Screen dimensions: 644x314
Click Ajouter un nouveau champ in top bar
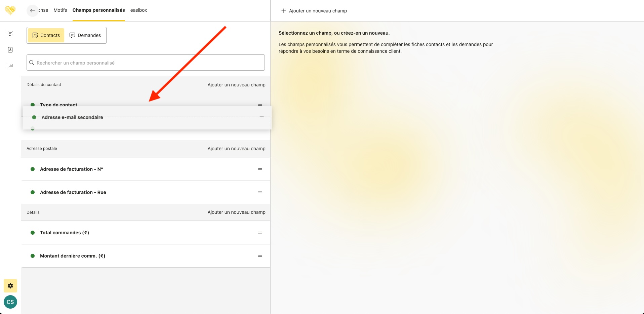click(314, 11)
